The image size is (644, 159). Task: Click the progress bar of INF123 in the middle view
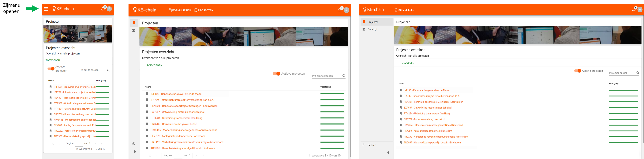pyautogui.click(x=332, y=94)
